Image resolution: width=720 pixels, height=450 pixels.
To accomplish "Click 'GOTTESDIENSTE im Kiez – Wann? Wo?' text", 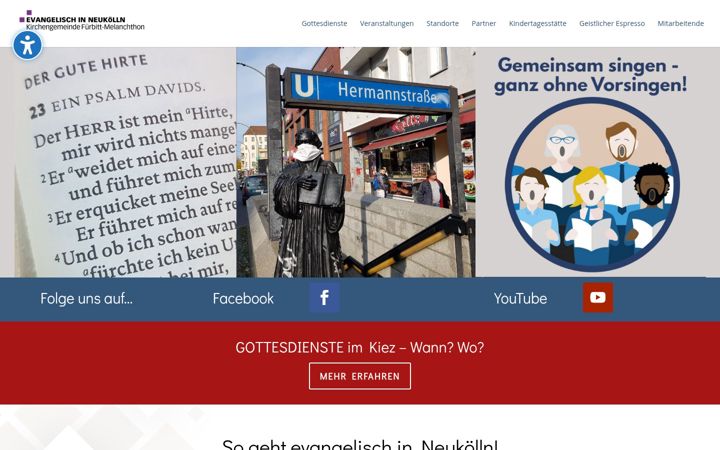I will coord(360,348).
